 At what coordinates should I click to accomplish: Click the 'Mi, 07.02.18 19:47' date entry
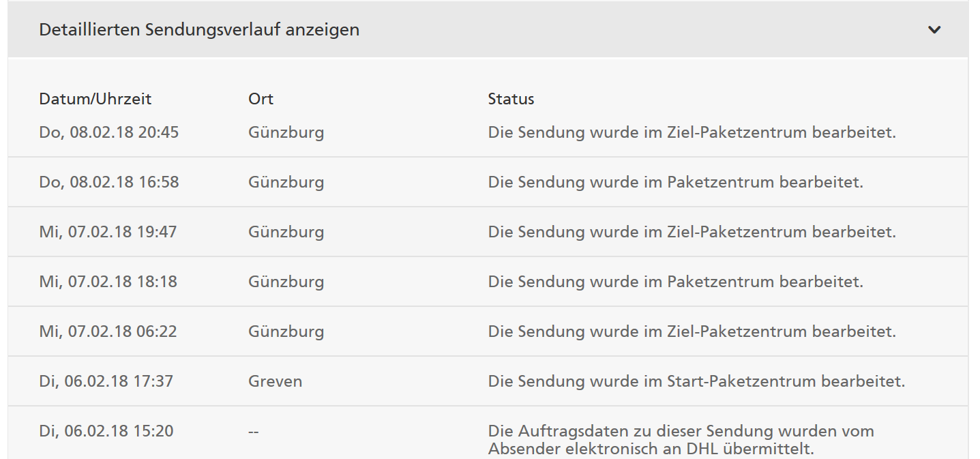pyautogui.click(x=108, y=232)
